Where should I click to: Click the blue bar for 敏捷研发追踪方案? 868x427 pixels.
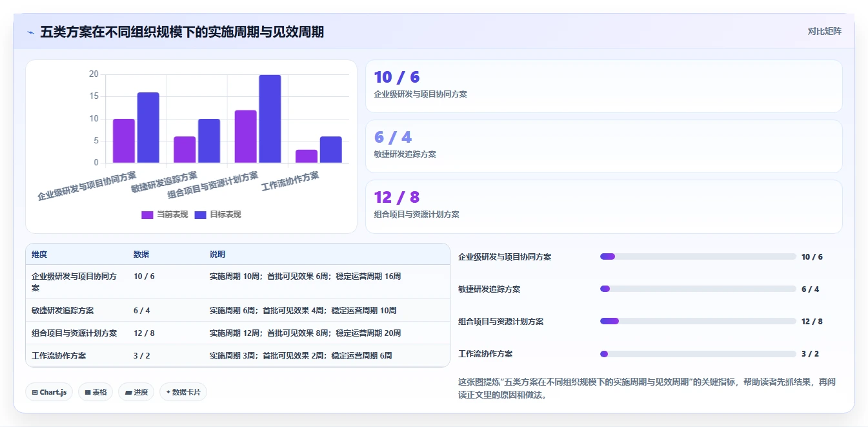(x=209, y=141)
